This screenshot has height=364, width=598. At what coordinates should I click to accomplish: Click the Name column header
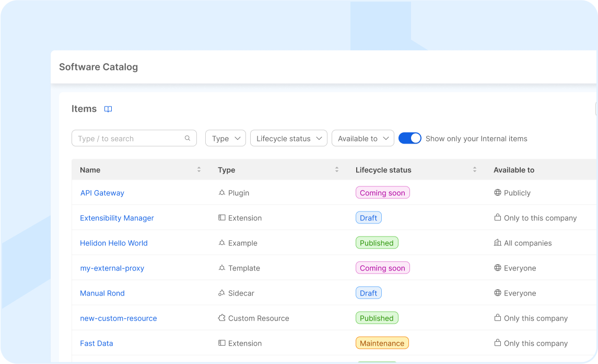tap(90, 170)
